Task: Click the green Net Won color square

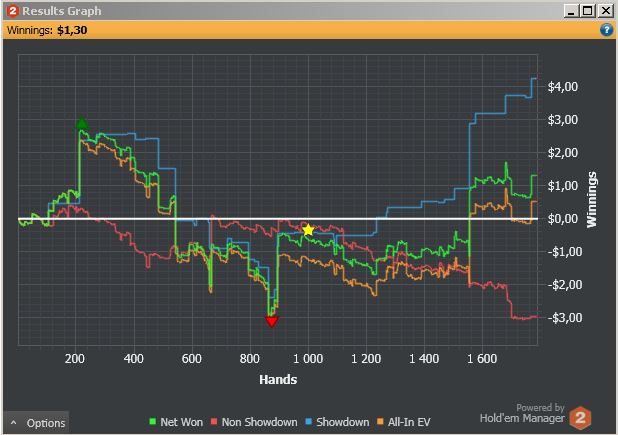Action: pos(153,422)
